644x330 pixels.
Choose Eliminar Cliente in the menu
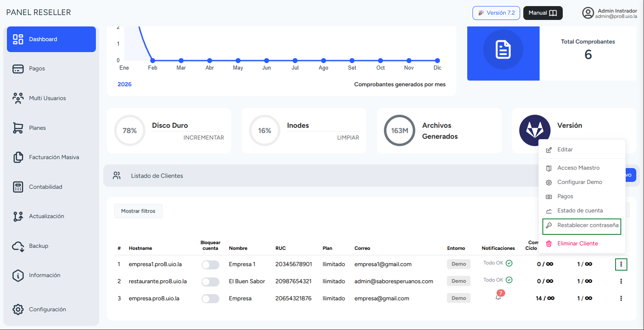(x=577, y=243)
